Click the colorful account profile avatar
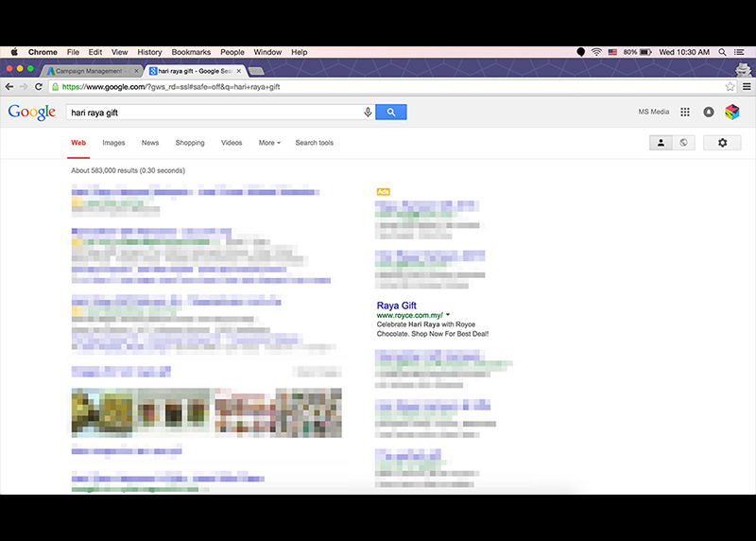The width and height of the screenshot is (756, 541). (732, 112)
